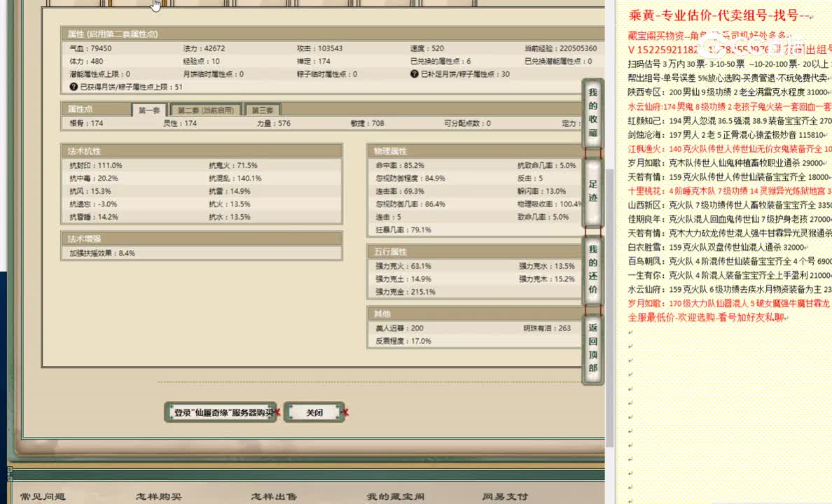Switch to the 第二套(当前启用) tab
This screenshot has width=832, height=504.
206,111
